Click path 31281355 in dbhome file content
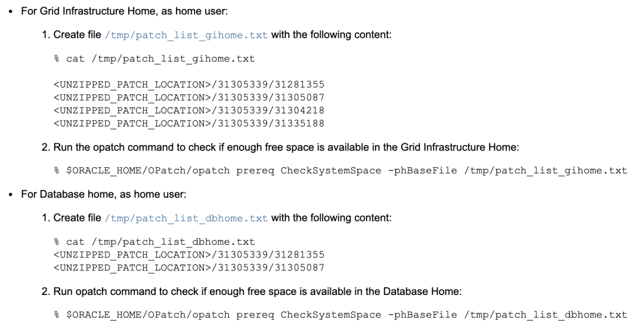644x329 pixels. pos(189,254)
